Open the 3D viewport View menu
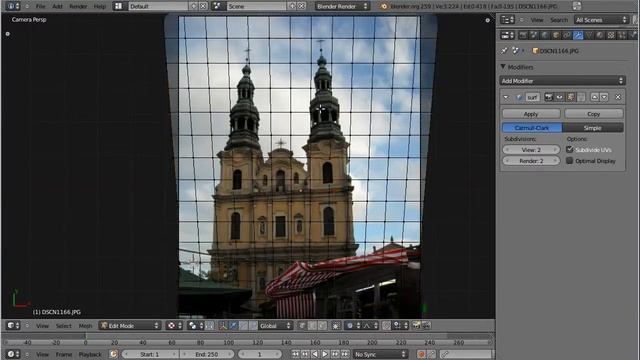The height and width of the screenshot is (360, 640). (x=42, y=326)
